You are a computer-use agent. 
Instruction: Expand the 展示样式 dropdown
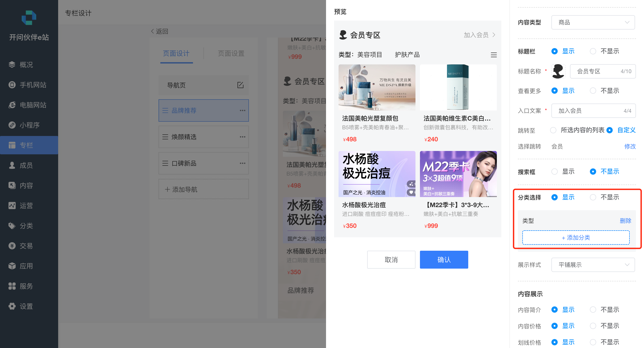(593, 265)
